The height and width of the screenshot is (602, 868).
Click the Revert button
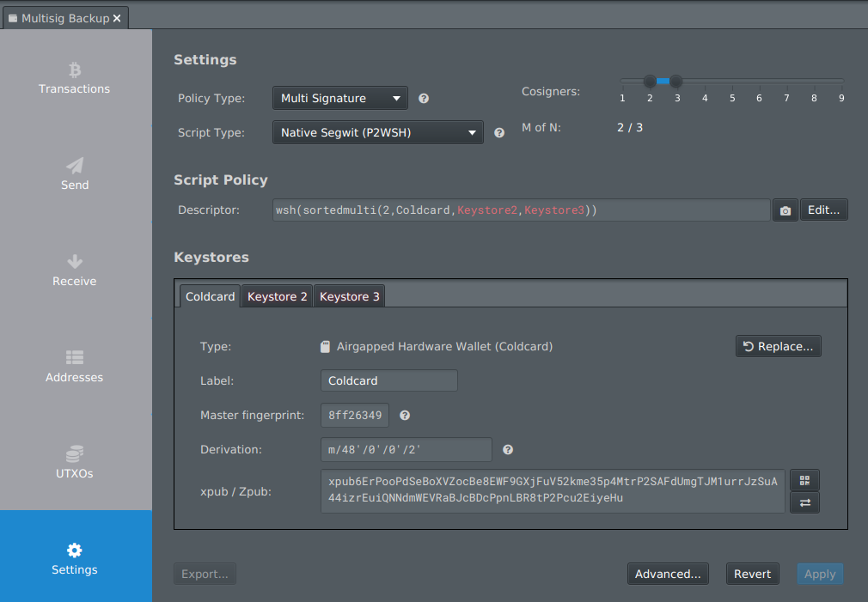coord(752,574)
